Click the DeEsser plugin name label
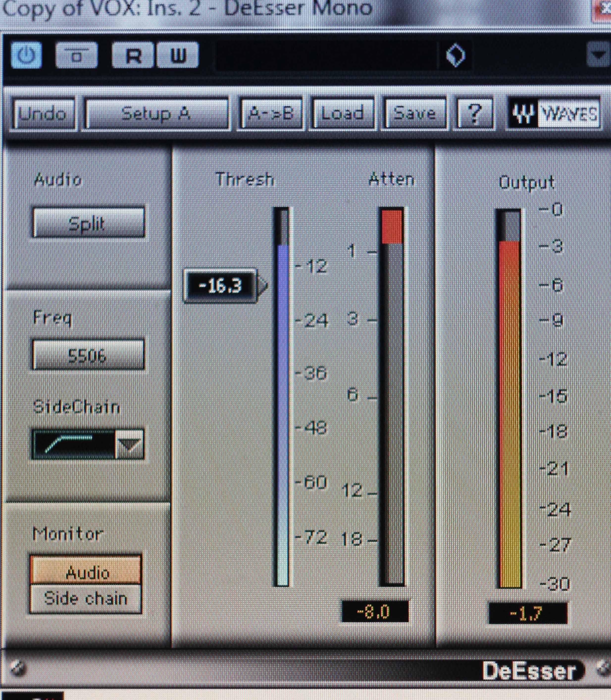611x700 pixels. 529,671
